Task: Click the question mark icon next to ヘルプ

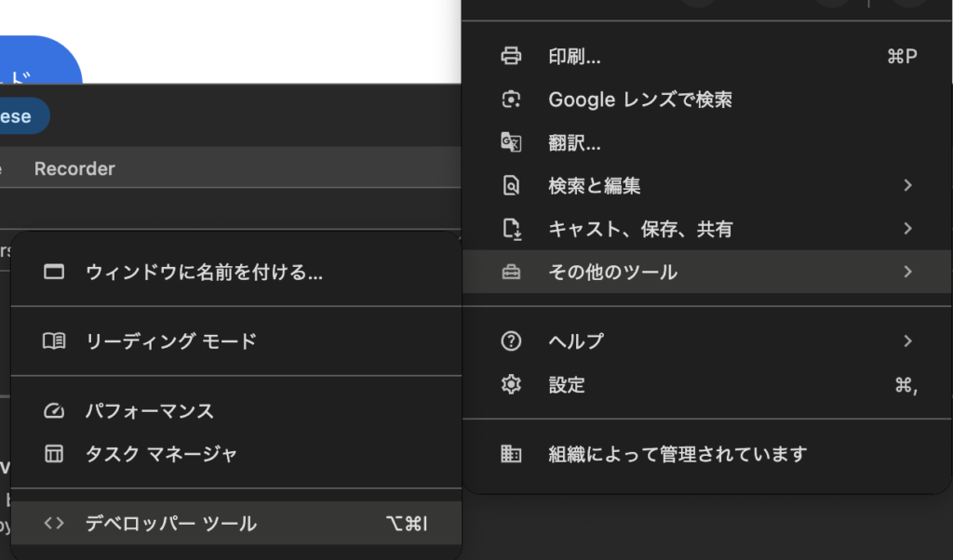Action: (x=512, y=340)
